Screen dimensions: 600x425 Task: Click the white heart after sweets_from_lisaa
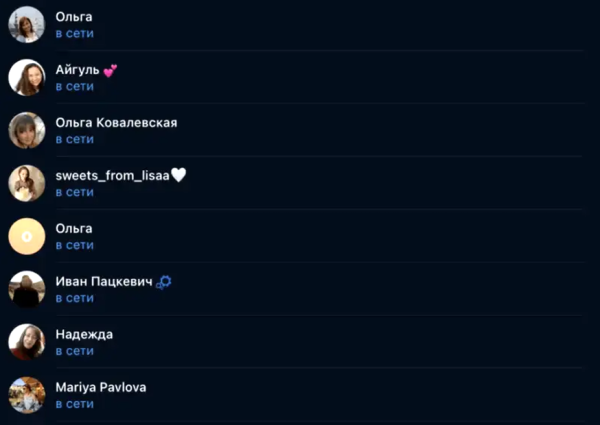click(179, 175)
